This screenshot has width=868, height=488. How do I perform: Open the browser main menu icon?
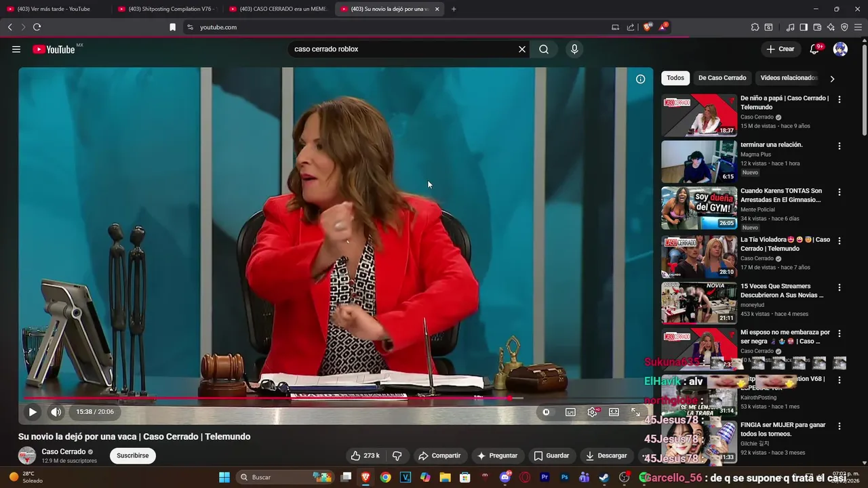[x=858, y=27]
